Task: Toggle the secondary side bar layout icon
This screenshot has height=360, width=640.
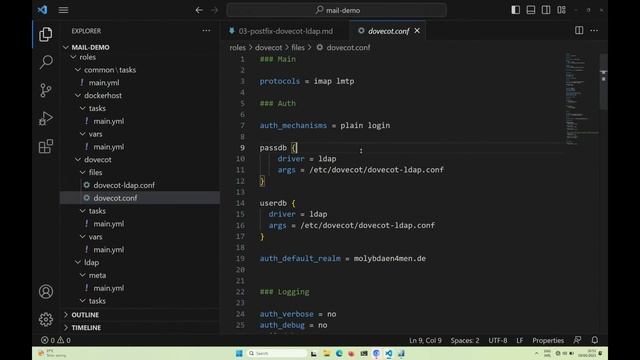Action: click(546, 10)
